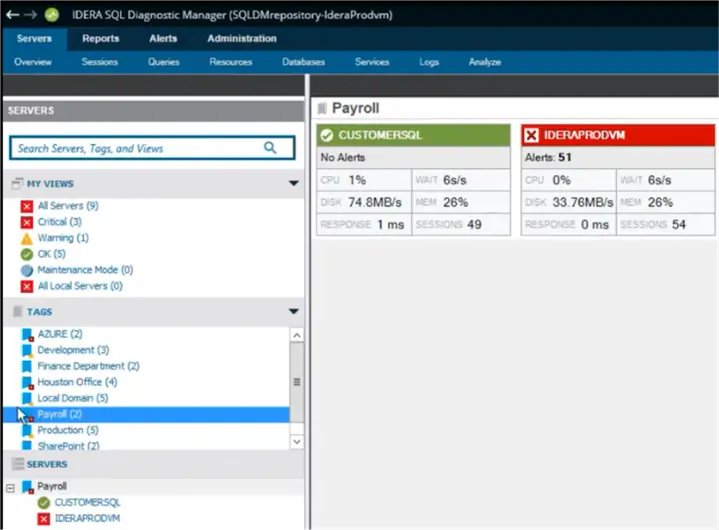
Task: Click the Payroll tag icon in Servers tree
Action: 28,487
